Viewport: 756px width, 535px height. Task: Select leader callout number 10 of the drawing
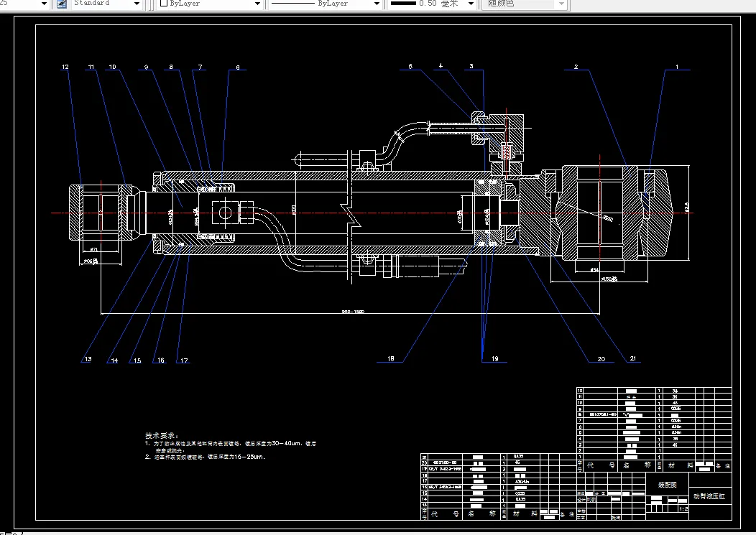112,67
